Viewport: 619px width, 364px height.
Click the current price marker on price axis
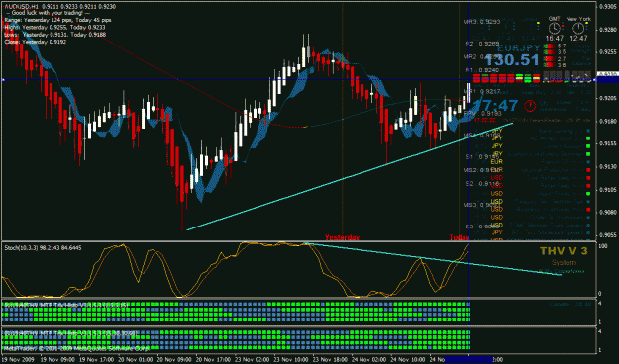pyautogui.click(x=607, y=74)
